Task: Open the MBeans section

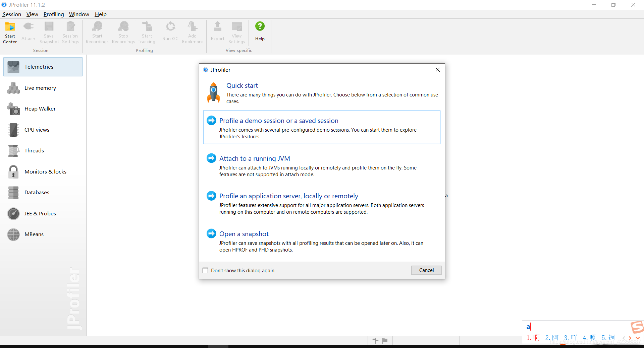Action: 43,234
